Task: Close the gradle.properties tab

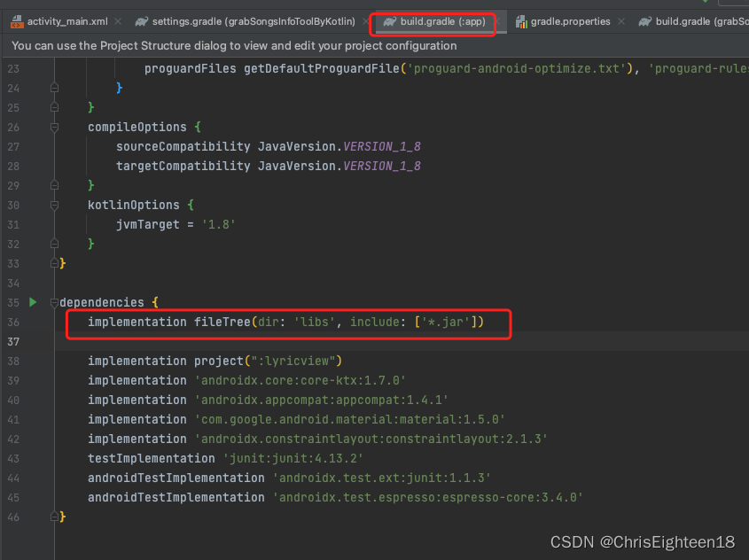Action: (621, 21)
